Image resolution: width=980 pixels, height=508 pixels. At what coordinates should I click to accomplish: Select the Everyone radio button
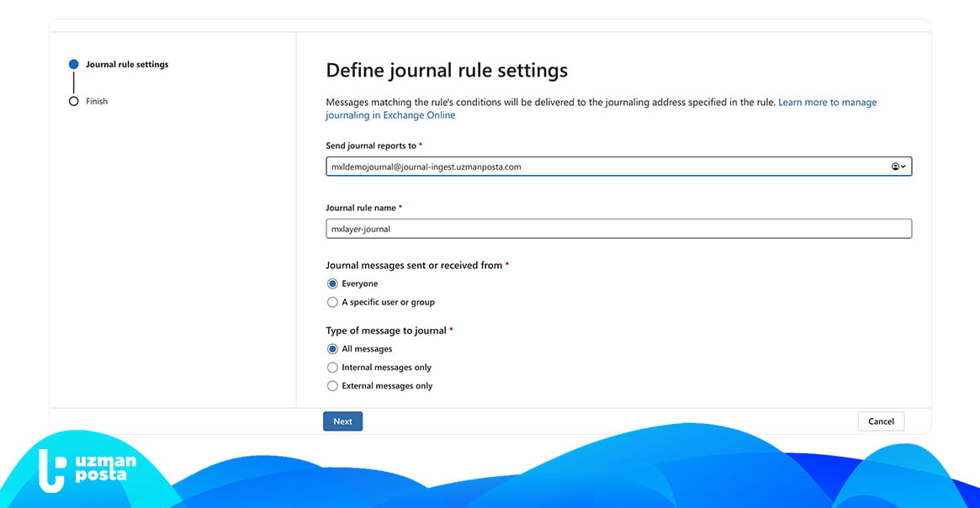click(332, 284)
